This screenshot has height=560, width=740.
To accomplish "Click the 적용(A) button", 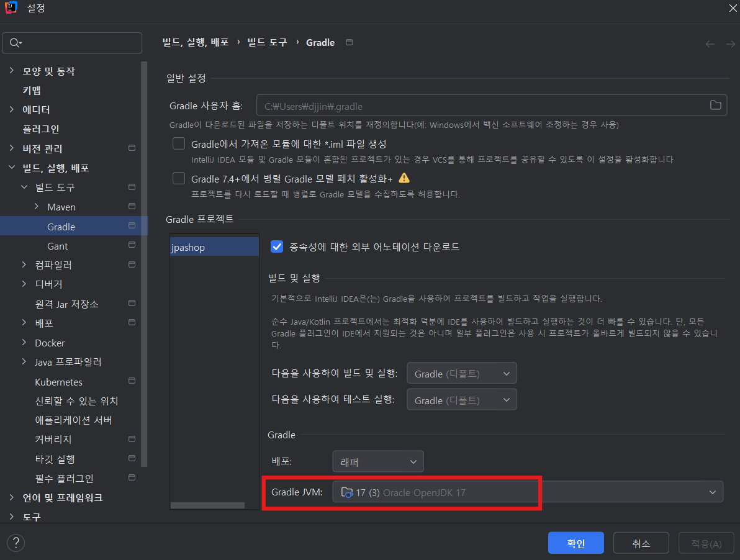I will pyautogui.click(x=706, y=543).
